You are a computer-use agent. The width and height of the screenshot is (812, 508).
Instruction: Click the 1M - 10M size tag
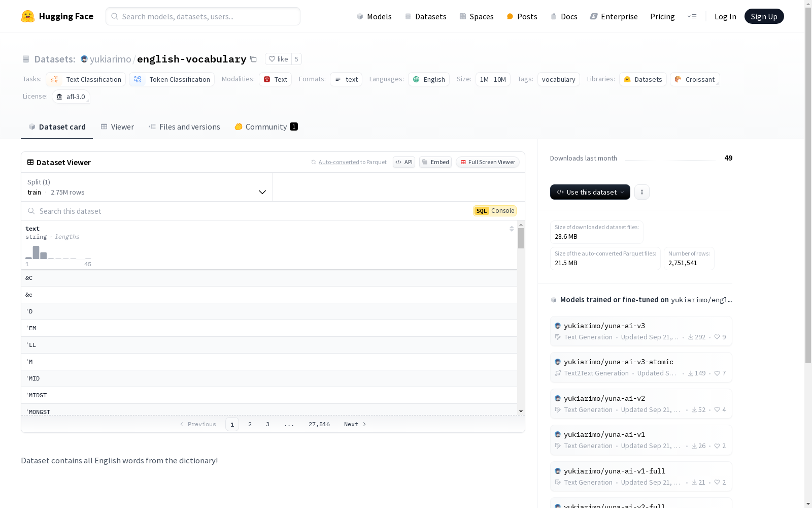click(493, 79)
